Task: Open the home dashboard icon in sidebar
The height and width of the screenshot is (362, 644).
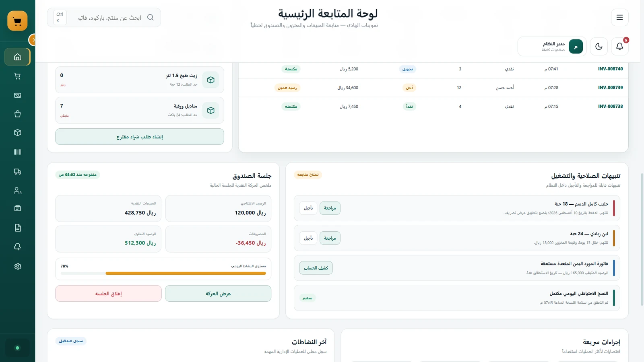Action: pyautogui.click(x=17, y=57)
